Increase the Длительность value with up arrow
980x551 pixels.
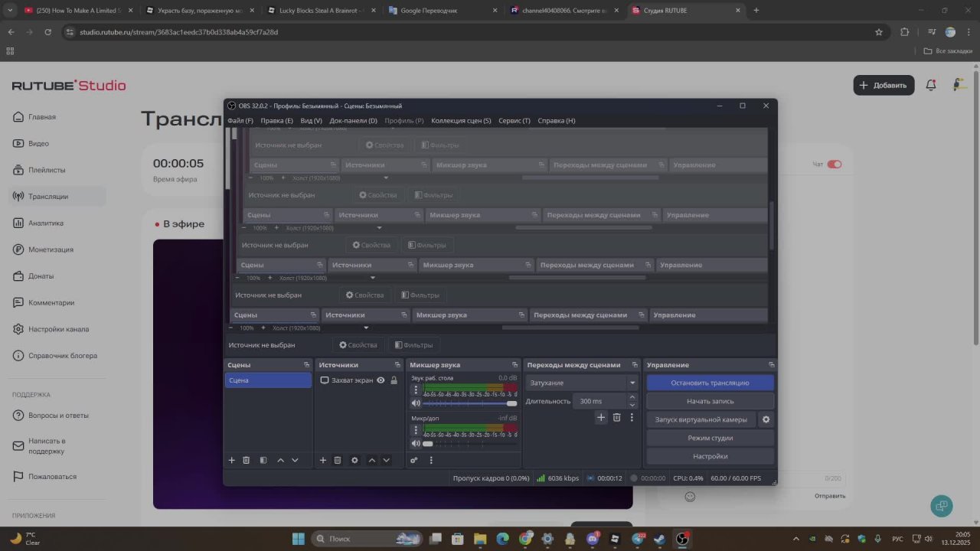coord(632,397)
